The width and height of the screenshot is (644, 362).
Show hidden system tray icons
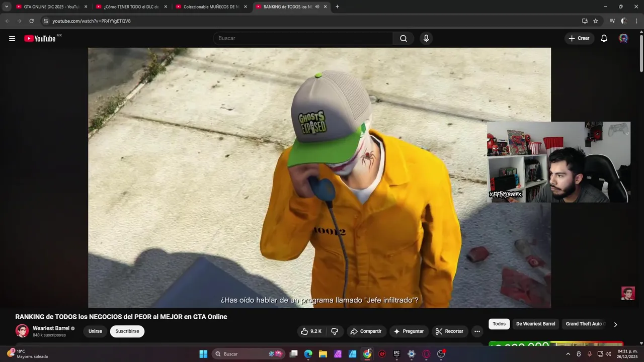pyautogui.click(x=568, y=354)
